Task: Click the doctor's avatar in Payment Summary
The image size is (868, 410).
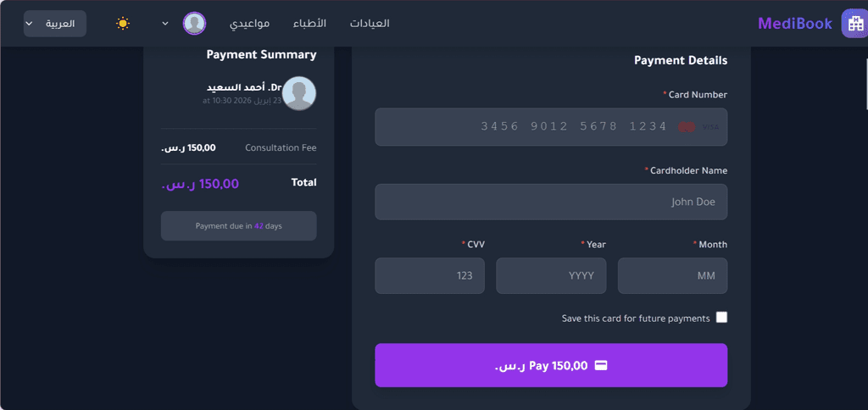Action: pyautogui.click(x=299, y=93)
